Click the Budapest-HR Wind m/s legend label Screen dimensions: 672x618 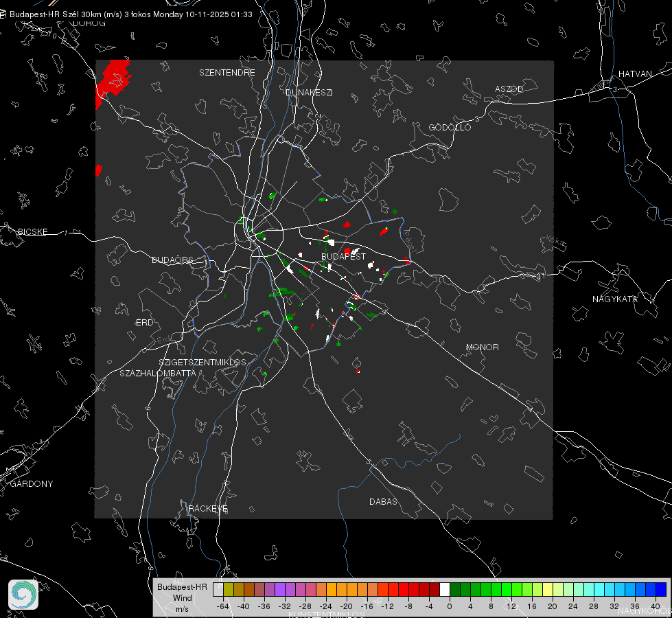click(x=182, y=597)
